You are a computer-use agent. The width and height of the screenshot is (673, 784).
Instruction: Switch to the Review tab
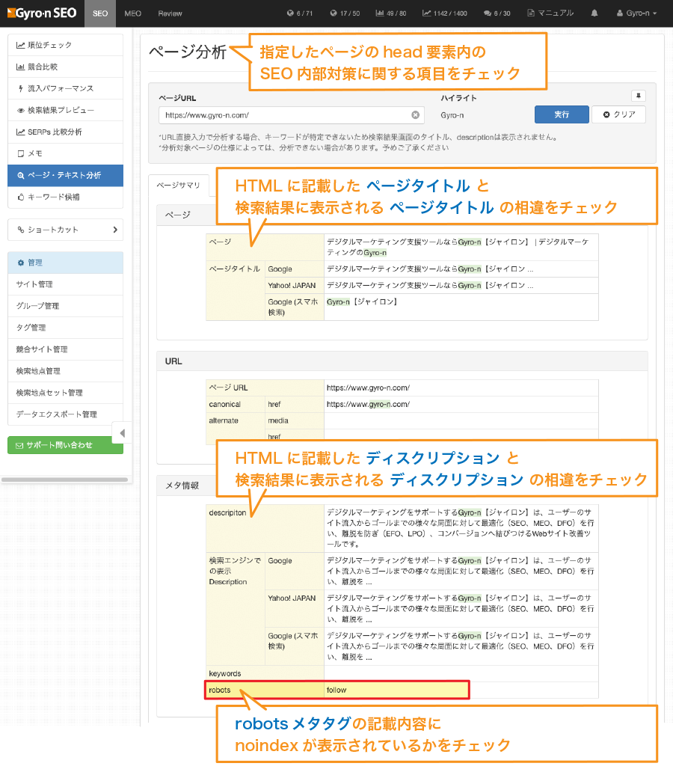coord(170,13)
